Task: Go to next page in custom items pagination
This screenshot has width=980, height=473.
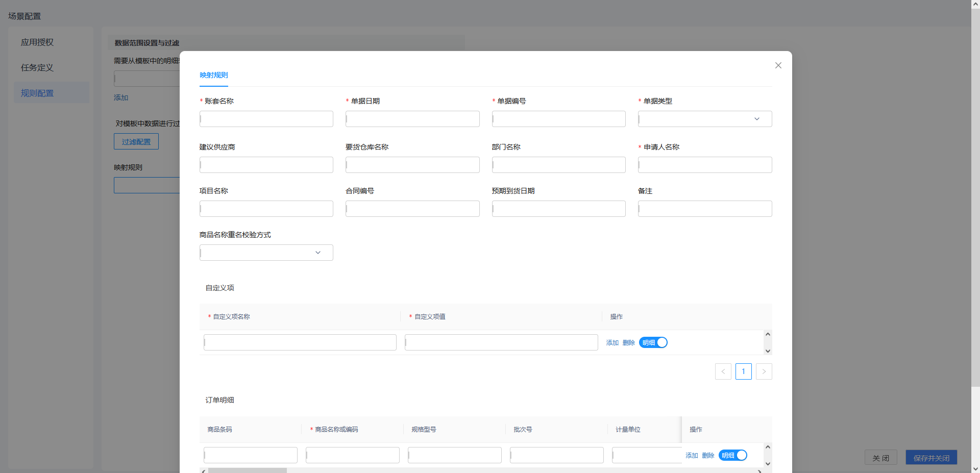Action: click(764, 371)
